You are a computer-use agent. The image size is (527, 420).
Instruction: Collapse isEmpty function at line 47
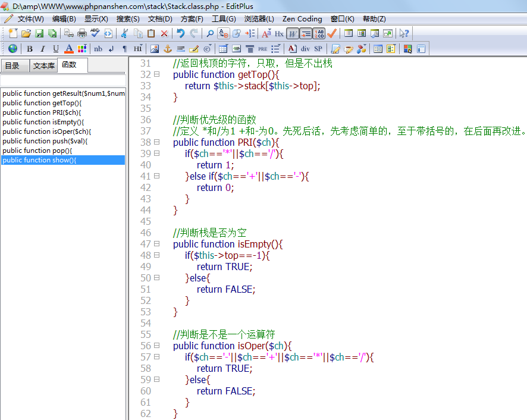(x=156, y=244)
